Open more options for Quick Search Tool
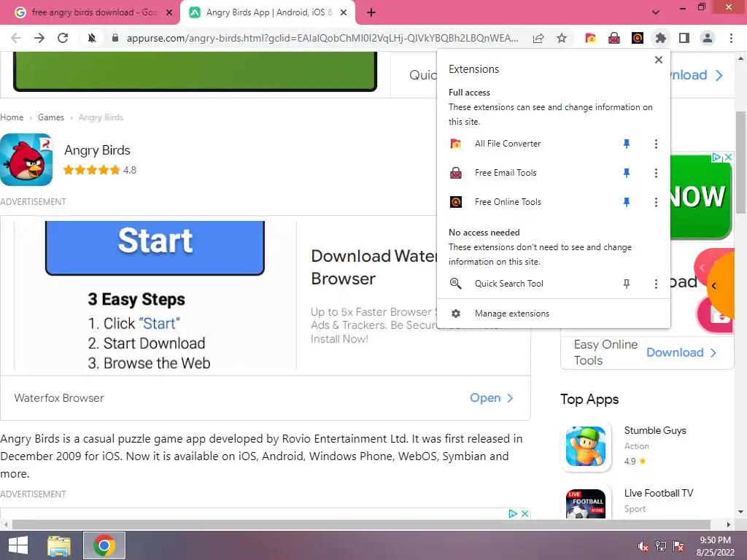The height and width of the screenshot is (560, 747). click(x=656, y=284)
